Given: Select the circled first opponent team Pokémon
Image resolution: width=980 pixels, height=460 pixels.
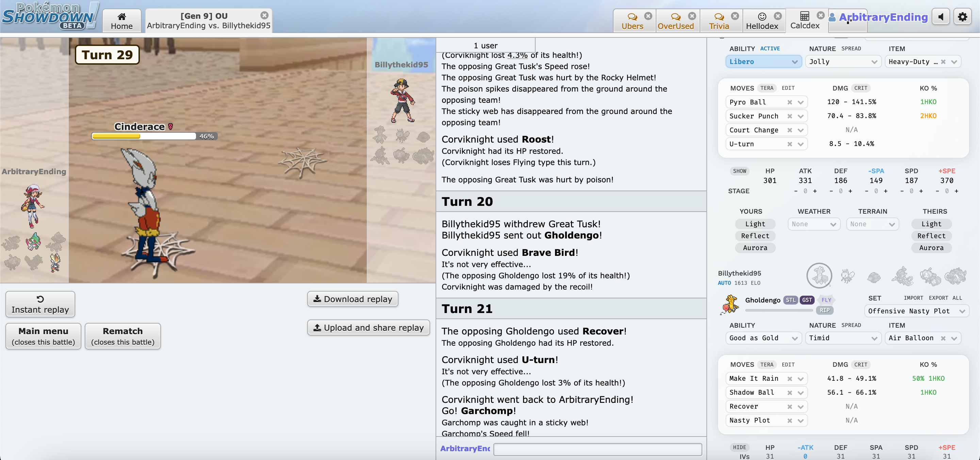Looking at the screenshot, I should click(x=819, y=276).
